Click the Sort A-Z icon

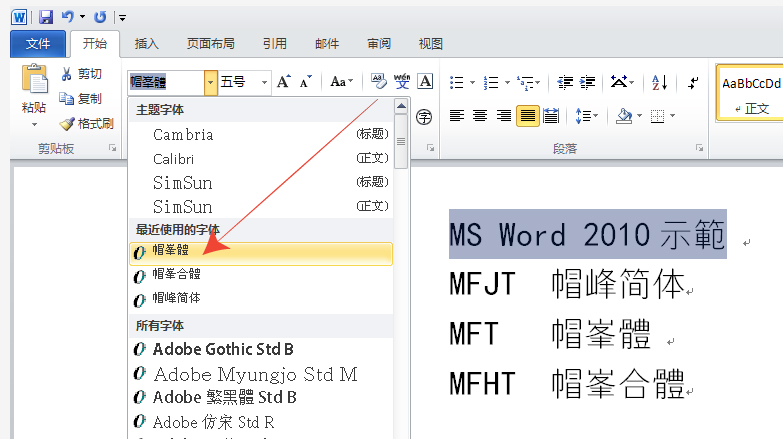(x=659, y=82)
